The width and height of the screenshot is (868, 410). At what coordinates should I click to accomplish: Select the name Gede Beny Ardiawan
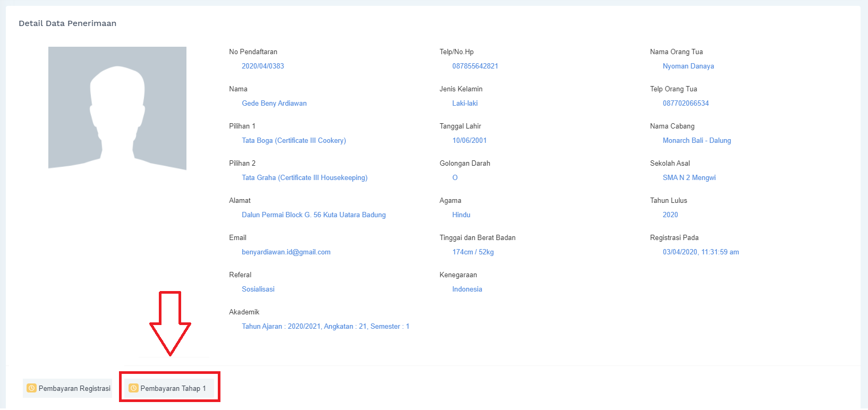(274, 104)
